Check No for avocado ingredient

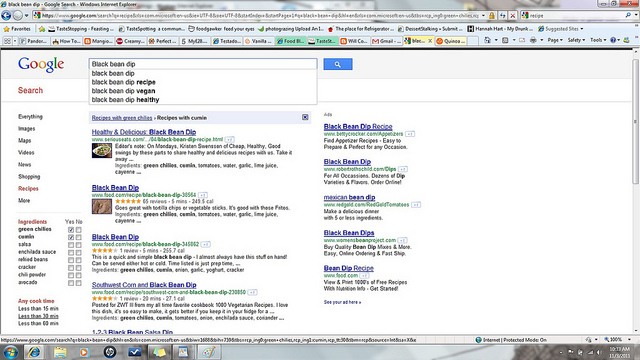click(x=78, y=283)
